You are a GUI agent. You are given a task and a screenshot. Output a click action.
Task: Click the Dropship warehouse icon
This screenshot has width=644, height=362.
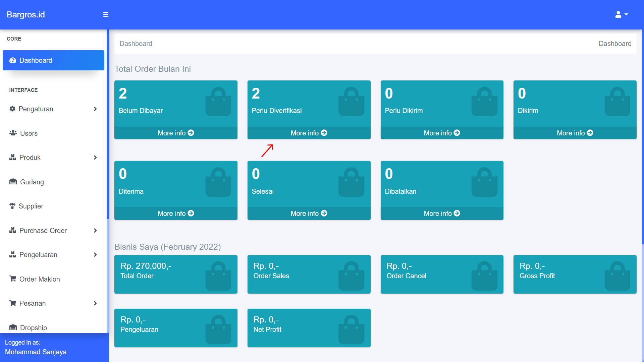click(x=13, y=327)
